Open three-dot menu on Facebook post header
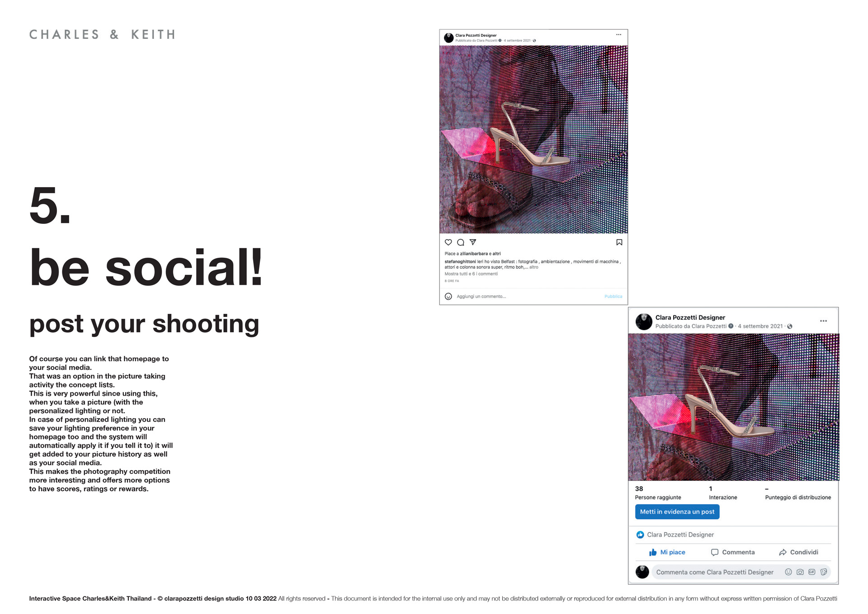Image resolution: width=868 pixels, height=614 pixels. [823, 321]
